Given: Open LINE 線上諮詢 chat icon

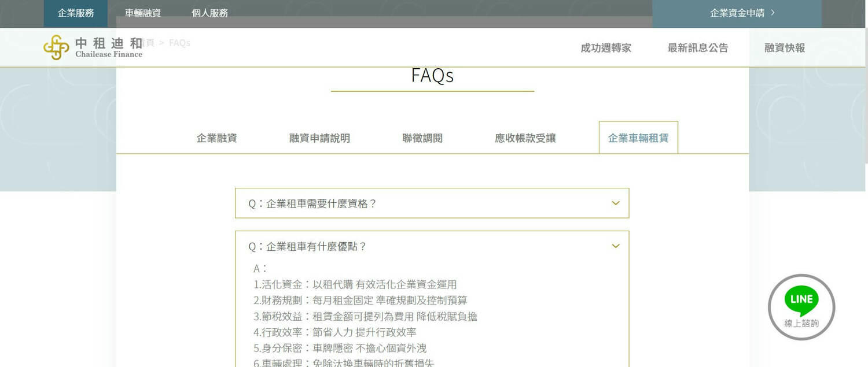Looking at the screenshot, I should tap(801, 307).
